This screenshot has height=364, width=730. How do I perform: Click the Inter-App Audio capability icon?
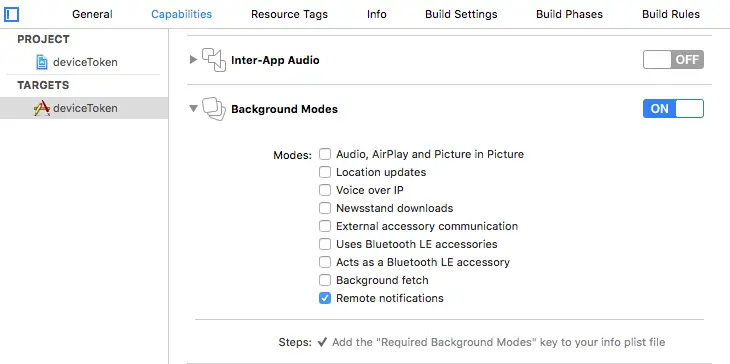(214, 60)
